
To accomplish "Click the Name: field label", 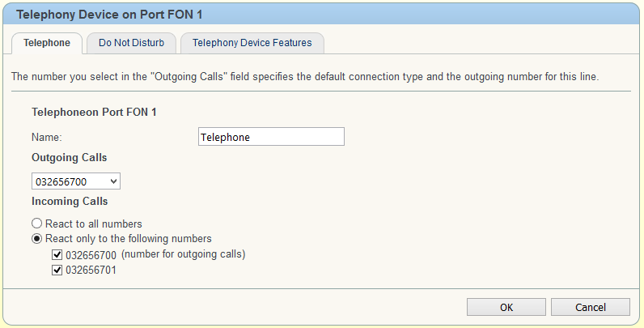I will pyautogui.click(x=47, y=138).
